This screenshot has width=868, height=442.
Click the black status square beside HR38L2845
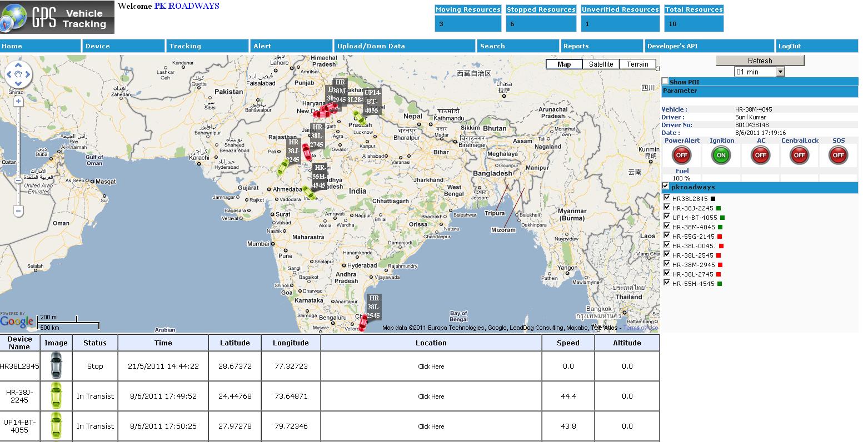(713, 199)
